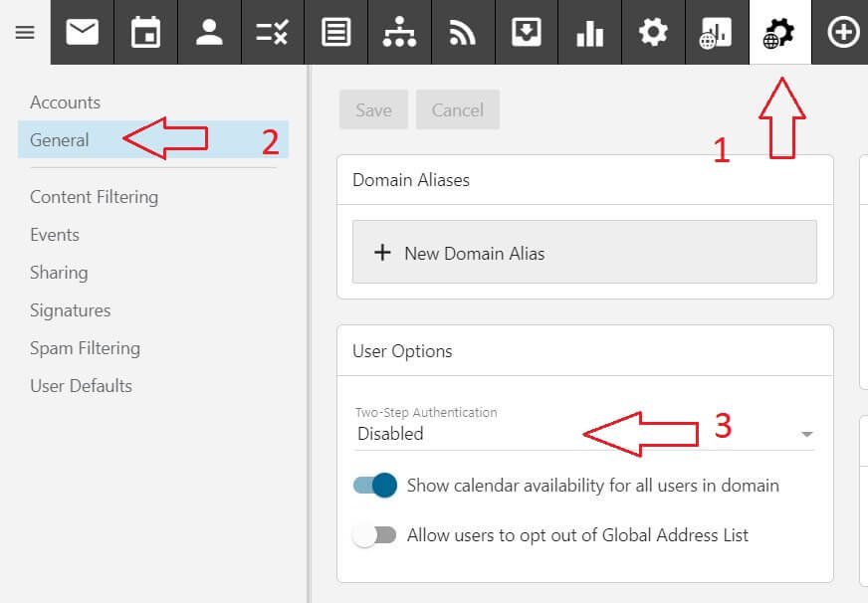Toggle Show calendar availability for all users

[x=375, y=486]
